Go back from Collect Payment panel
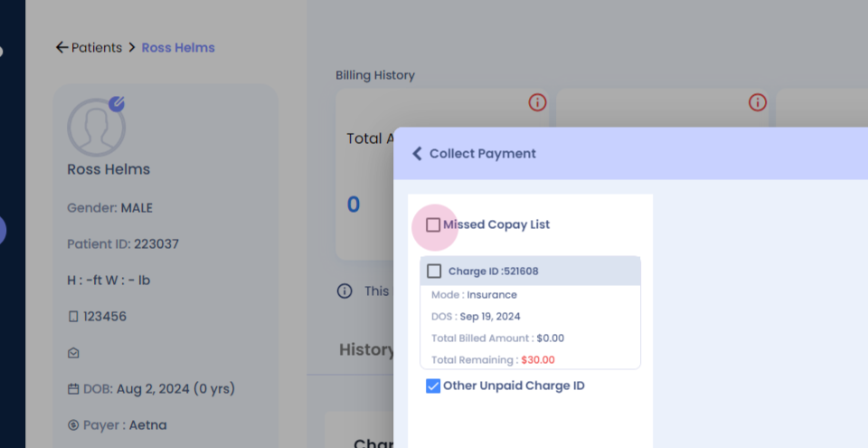 tap(418, 154)
